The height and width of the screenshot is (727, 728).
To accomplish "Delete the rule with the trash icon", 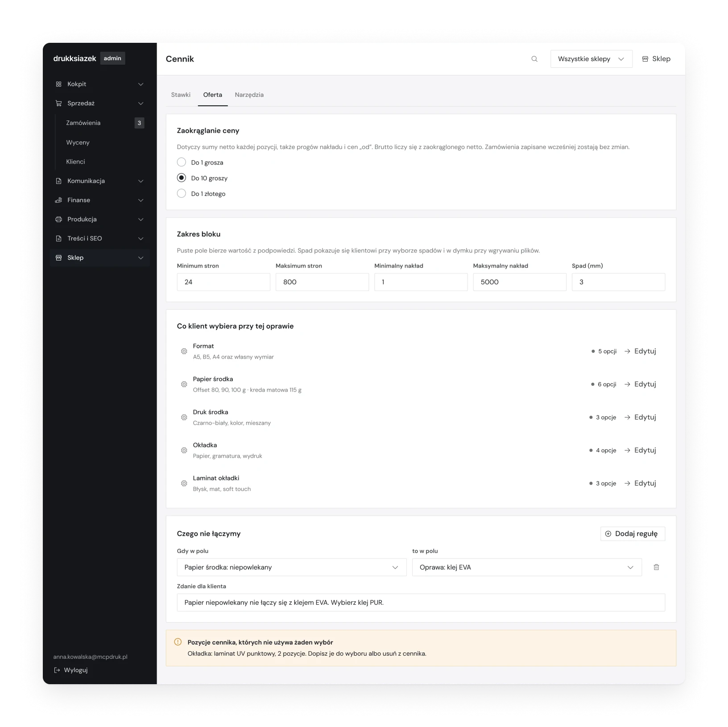I will click(x=656, y=567).
